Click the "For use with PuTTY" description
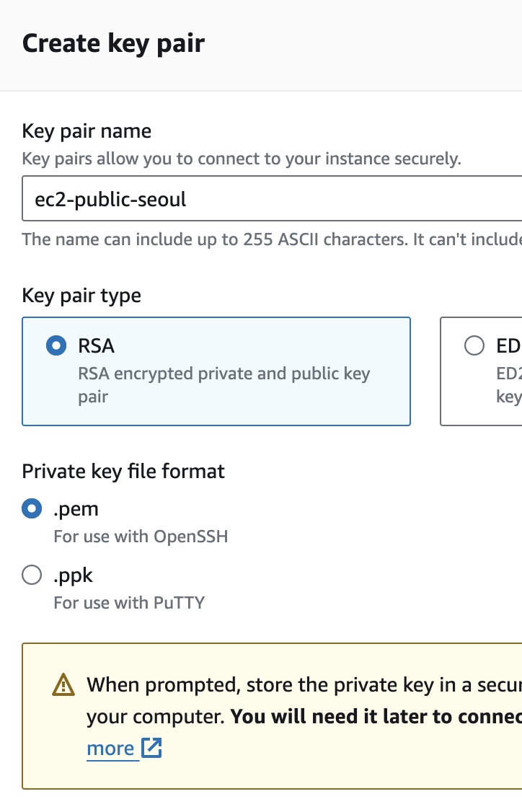 (129, 602)
